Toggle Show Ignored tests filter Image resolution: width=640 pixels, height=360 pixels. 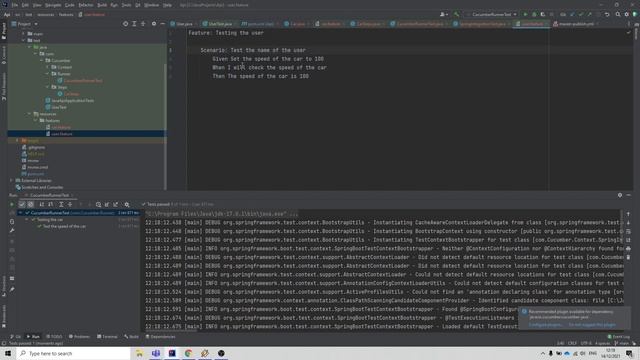[x=31, y=204]
